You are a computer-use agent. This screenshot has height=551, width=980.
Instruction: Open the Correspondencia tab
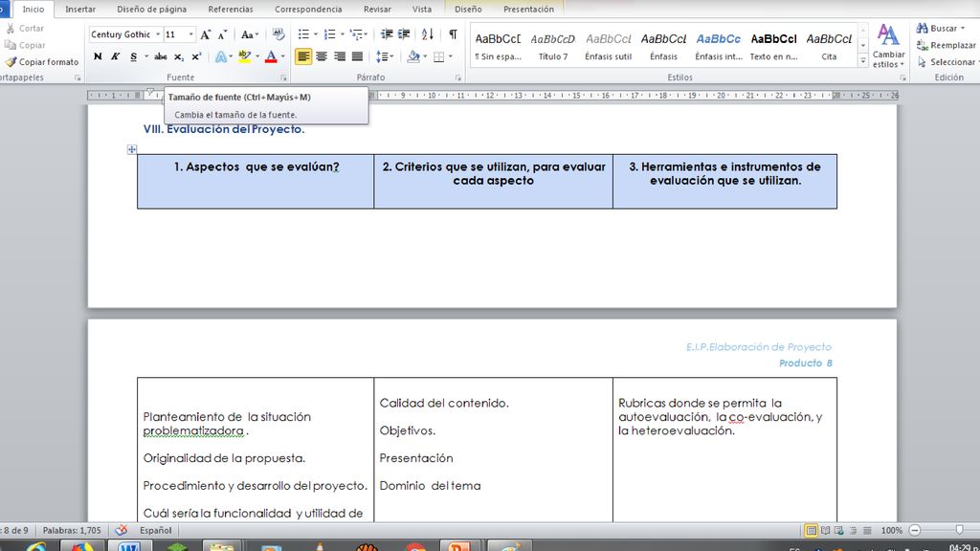[308, 10]
